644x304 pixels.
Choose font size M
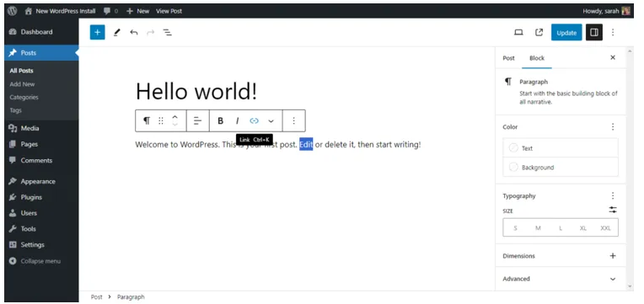pos(538,228)
